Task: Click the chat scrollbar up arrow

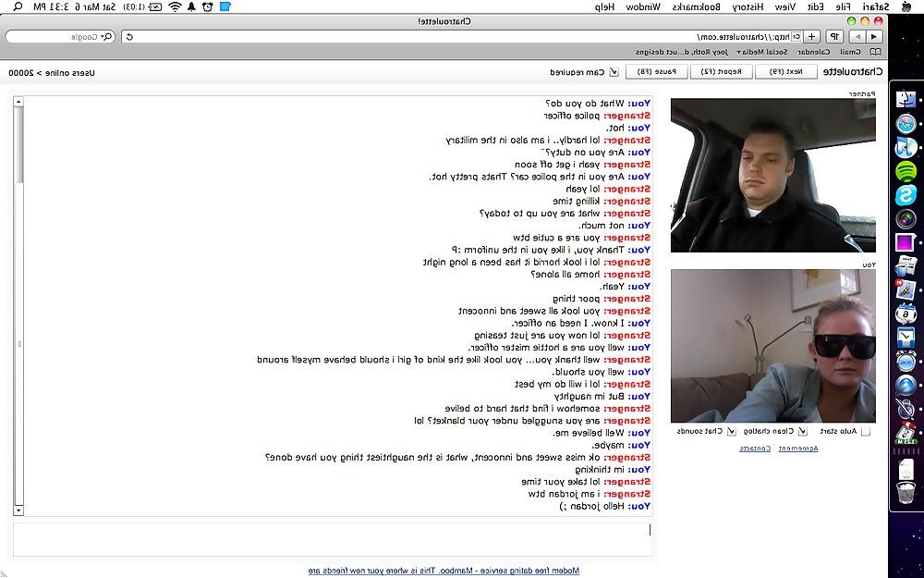Action: 18,102
